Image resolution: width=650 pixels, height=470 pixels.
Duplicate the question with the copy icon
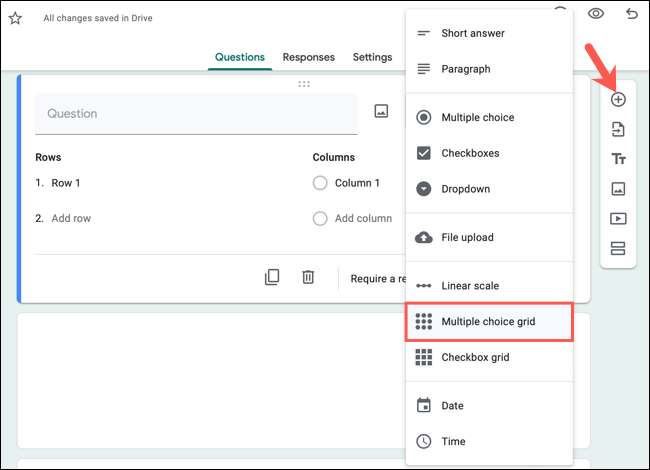point(272,277)
